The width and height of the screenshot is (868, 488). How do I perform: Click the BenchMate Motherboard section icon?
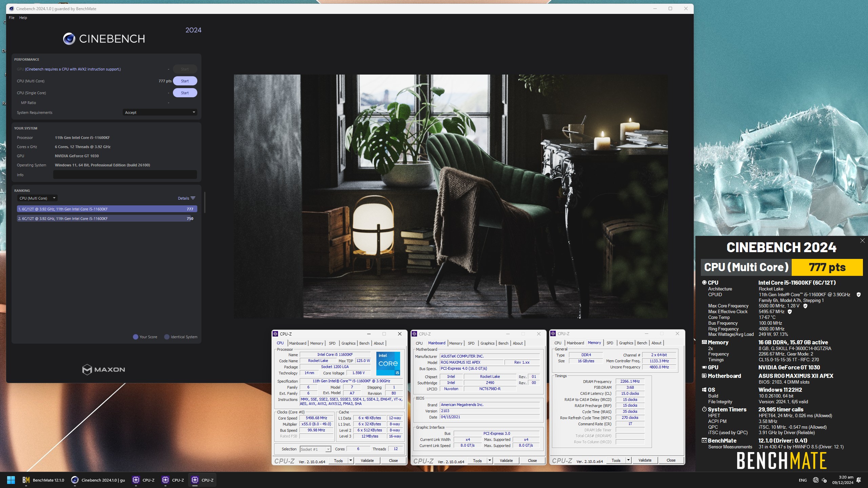point(704,376)
